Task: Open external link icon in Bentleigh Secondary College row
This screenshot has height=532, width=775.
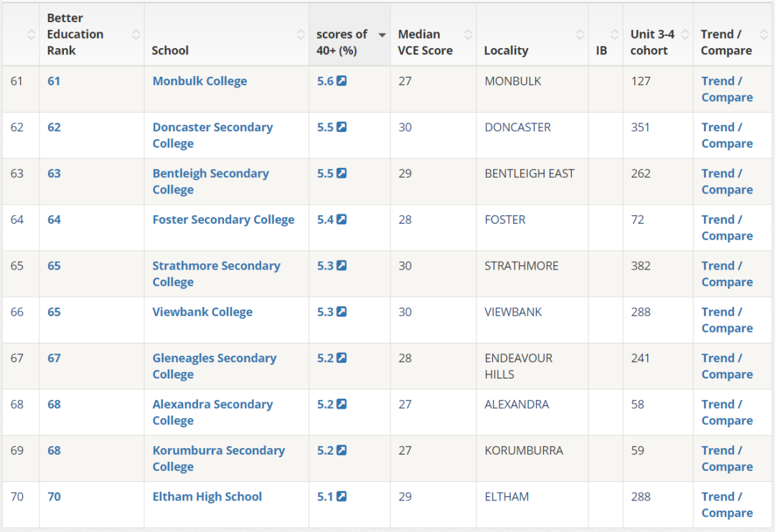Action: point(342,173)
